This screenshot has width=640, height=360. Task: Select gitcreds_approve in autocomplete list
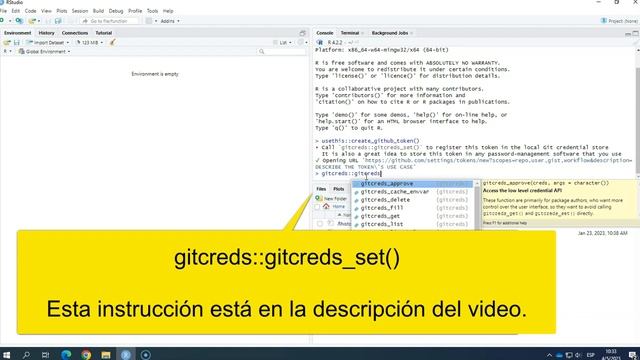(x=412, y=184)
